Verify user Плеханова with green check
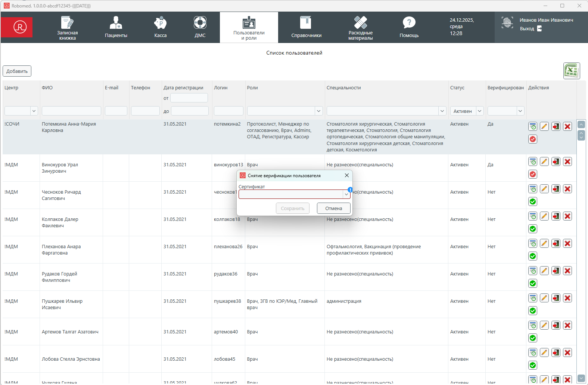 (533, 256)
